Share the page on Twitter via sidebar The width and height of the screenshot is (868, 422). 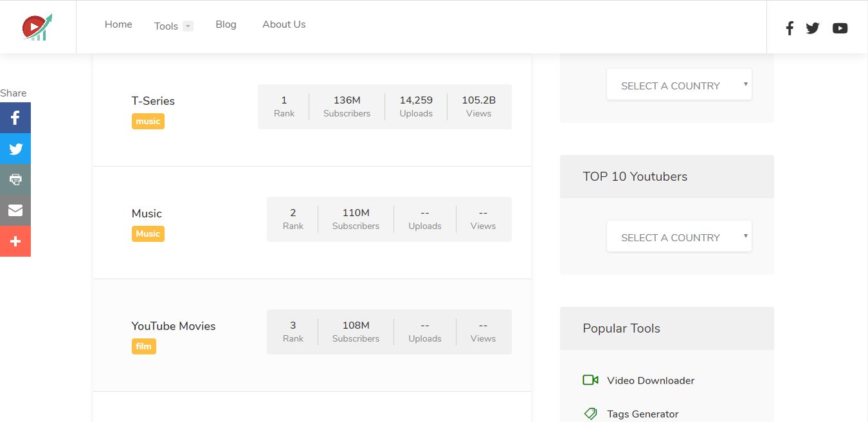click(x=15, y=149)
